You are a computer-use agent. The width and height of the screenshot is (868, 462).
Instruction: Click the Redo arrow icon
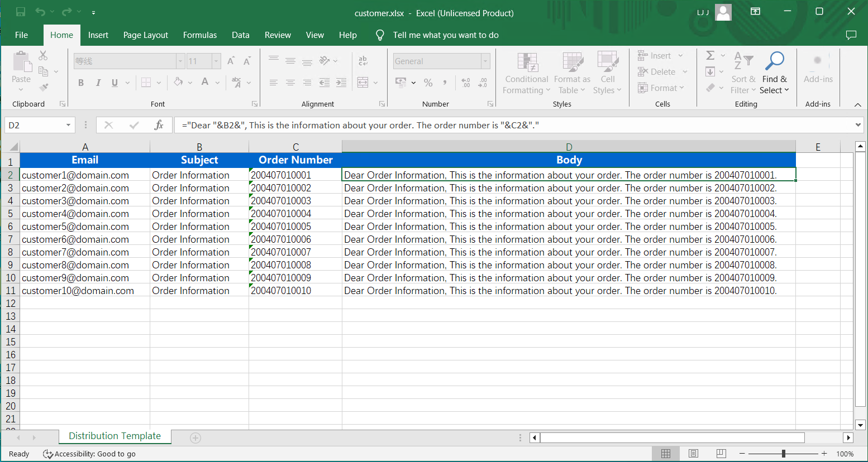pos(67,12)
